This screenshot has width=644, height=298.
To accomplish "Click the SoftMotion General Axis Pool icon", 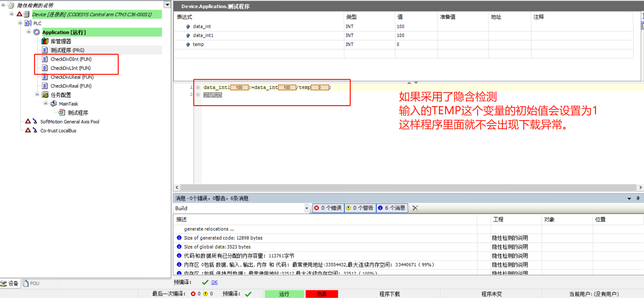I will coord(35,121).
